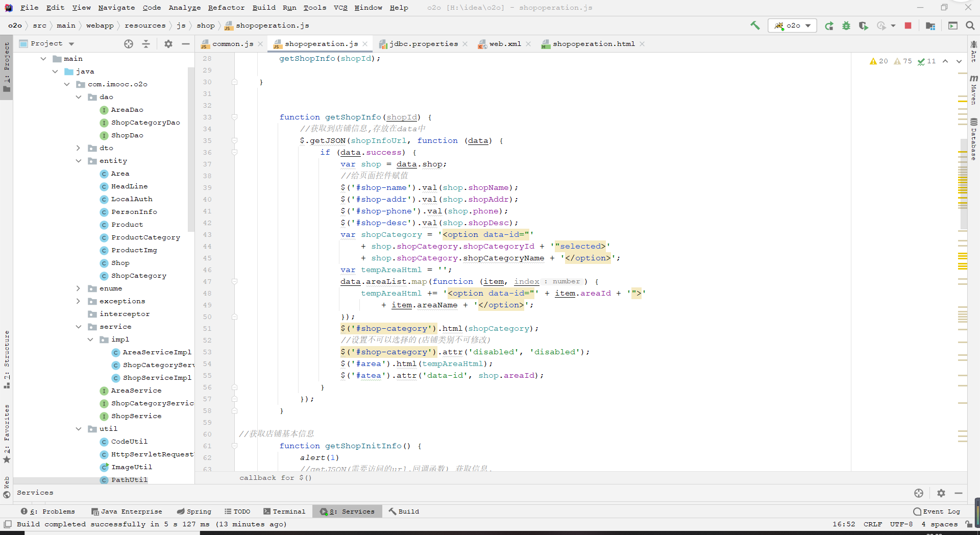Open Maven side panel

click(x=974, y=90)
